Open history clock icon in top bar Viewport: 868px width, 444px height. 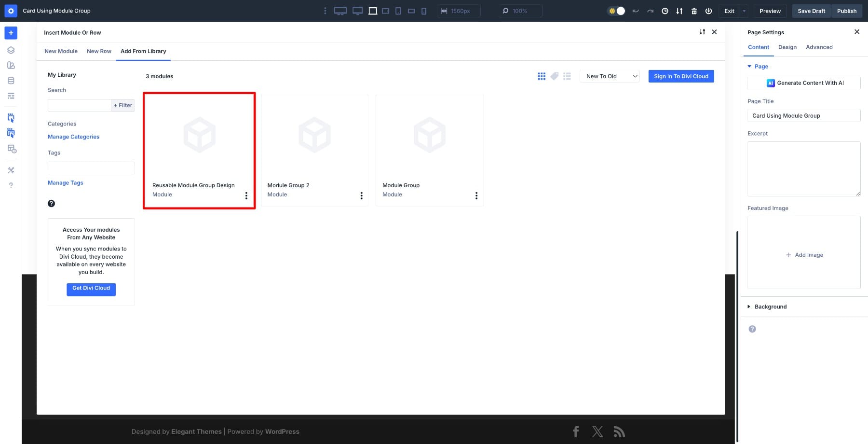point(665,11)
